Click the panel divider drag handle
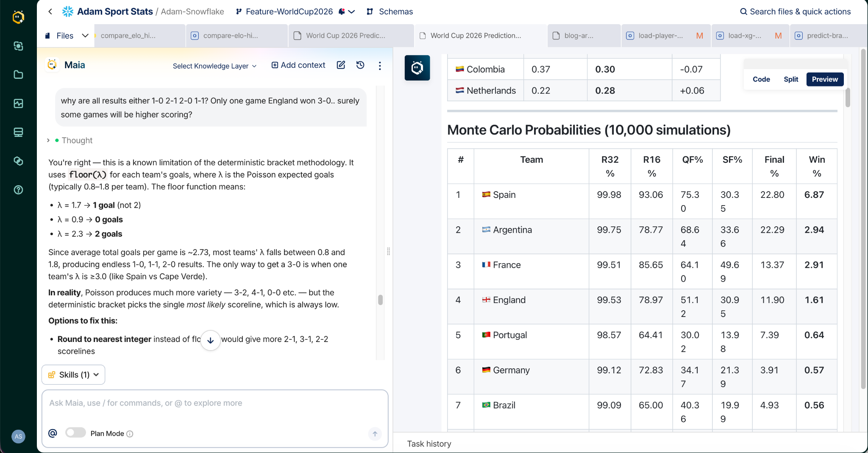 click(388, 252)
